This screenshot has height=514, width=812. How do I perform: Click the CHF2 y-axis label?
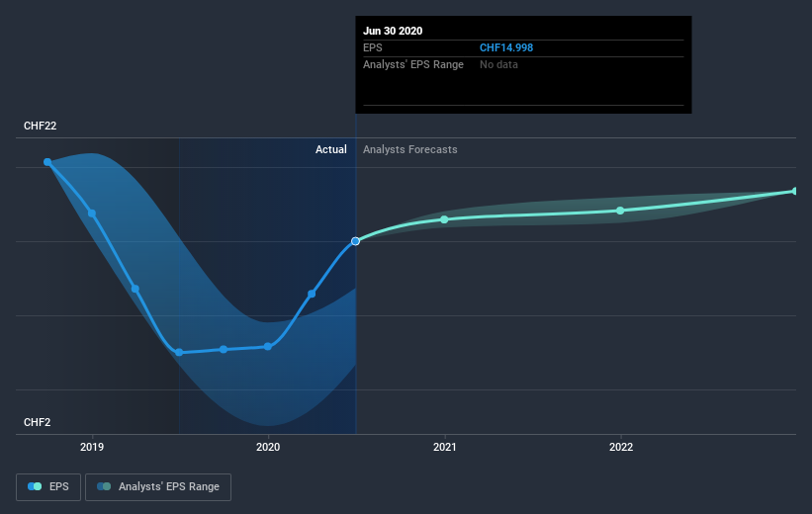[x=38, y=422]
